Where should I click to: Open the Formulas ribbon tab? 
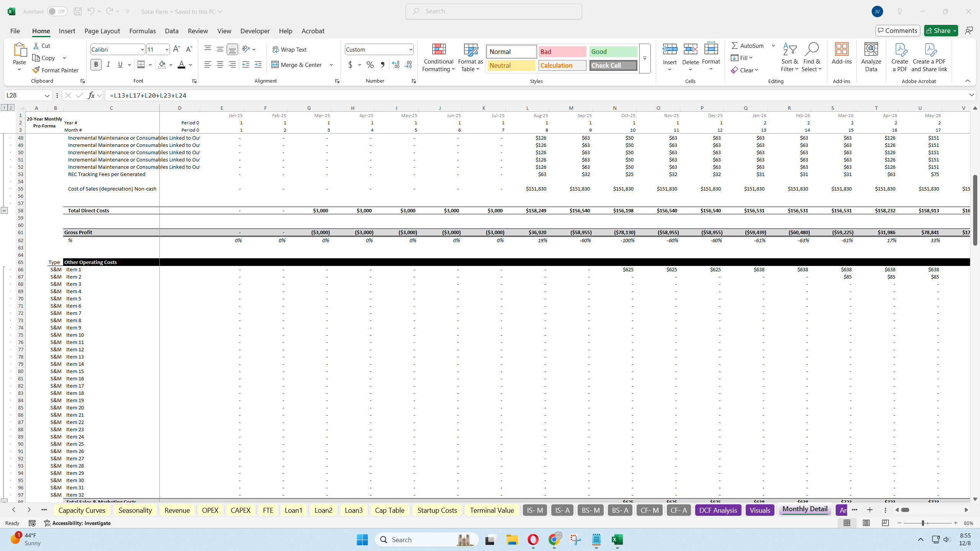[142, 31]
